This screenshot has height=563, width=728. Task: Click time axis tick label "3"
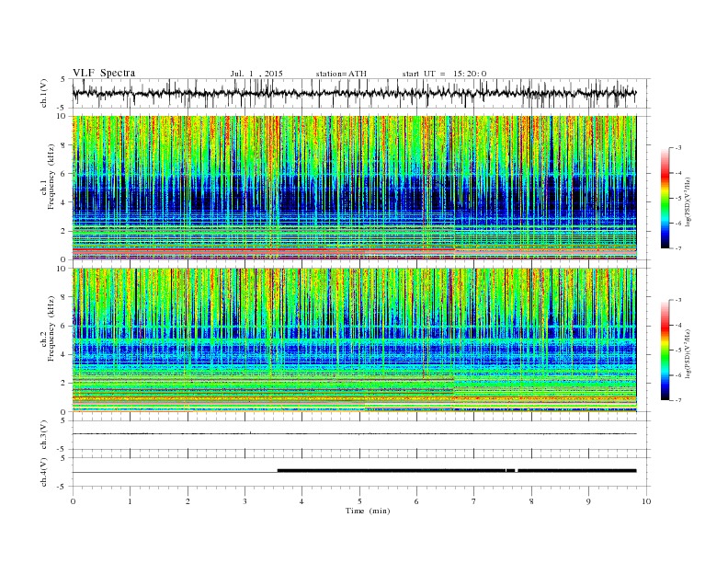point(245,501)
